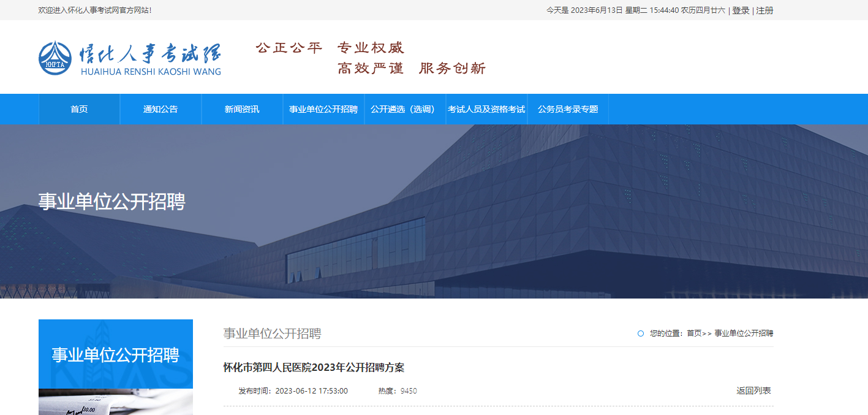868x415 pixels.
Task: Click the 热度 9450 view count
Action: [398, 391]
